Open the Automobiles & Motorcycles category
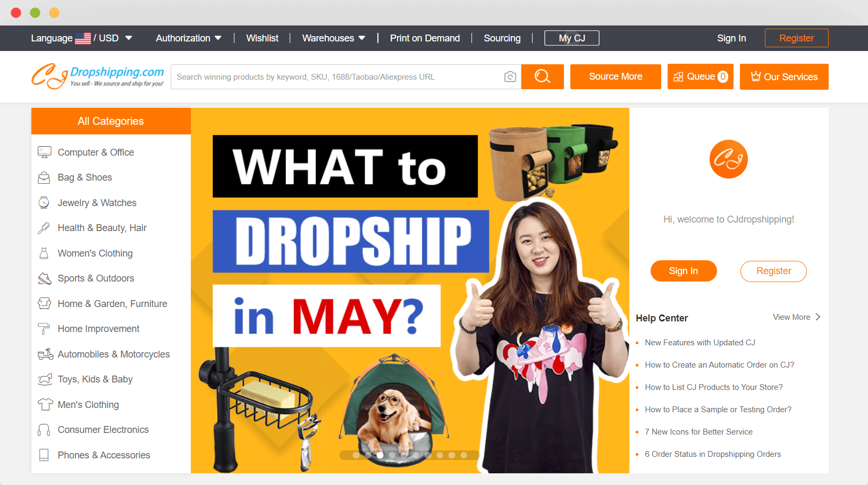The height and width of the screenshot is (485, 868). (x=113, y=354)
